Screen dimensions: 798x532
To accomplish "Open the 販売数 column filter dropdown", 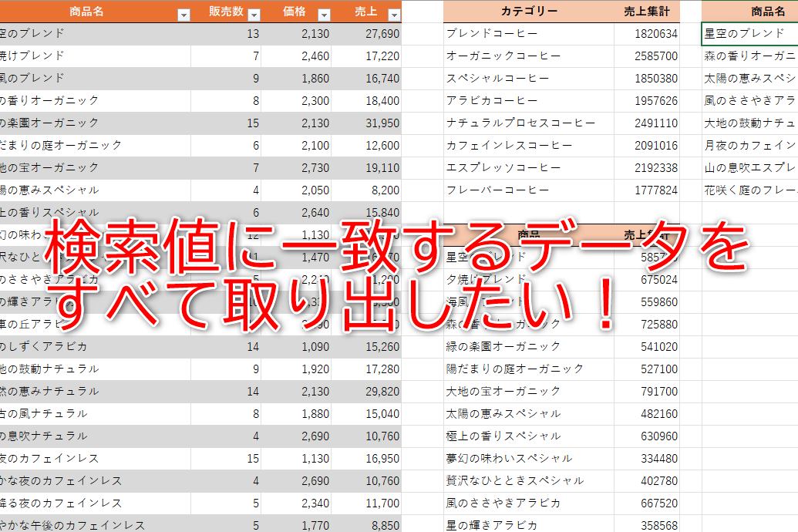I will click(x=254, y=15).
